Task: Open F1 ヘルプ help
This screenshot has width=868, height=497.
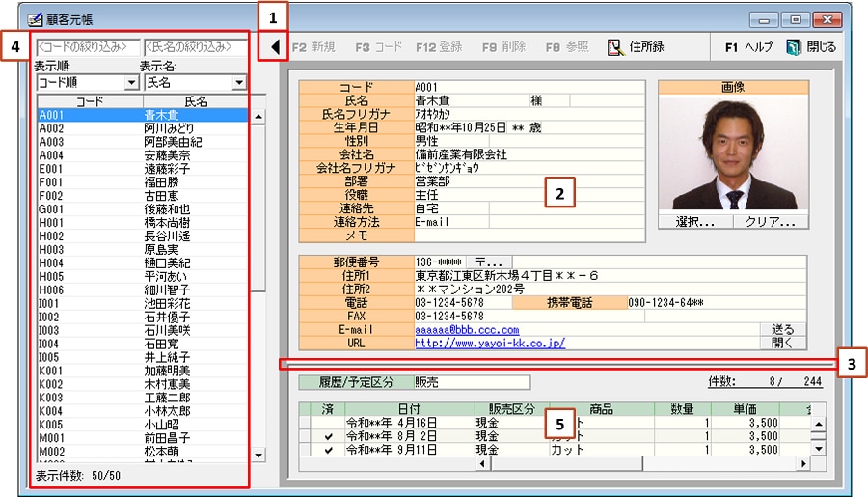Action: [x=748, y=46]
